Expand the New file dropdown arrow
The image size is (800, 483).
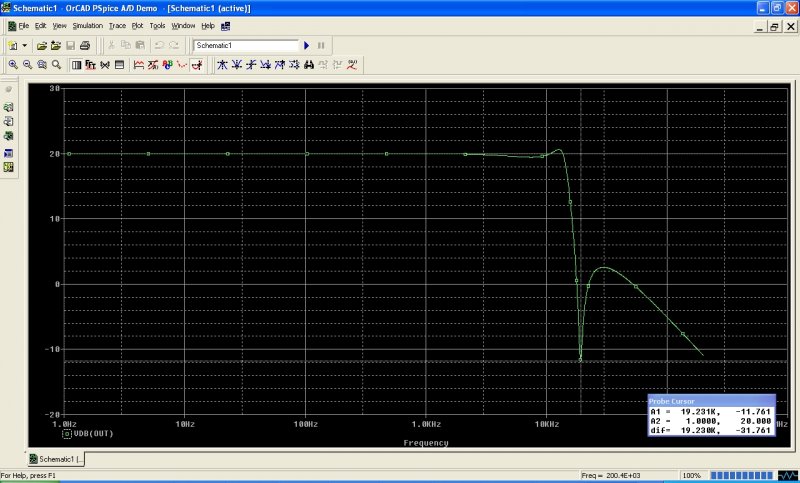click(24, 45)
